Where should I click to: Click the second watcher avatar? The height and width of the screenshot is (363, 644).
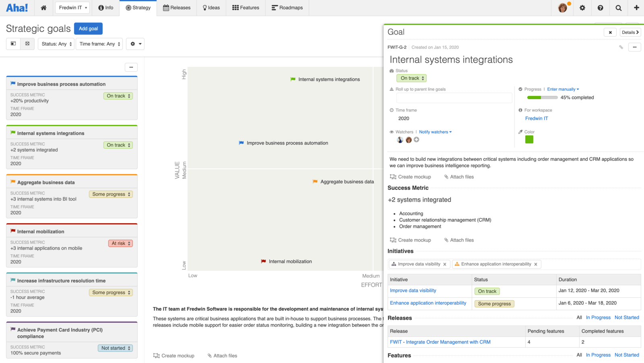[409, 140]
